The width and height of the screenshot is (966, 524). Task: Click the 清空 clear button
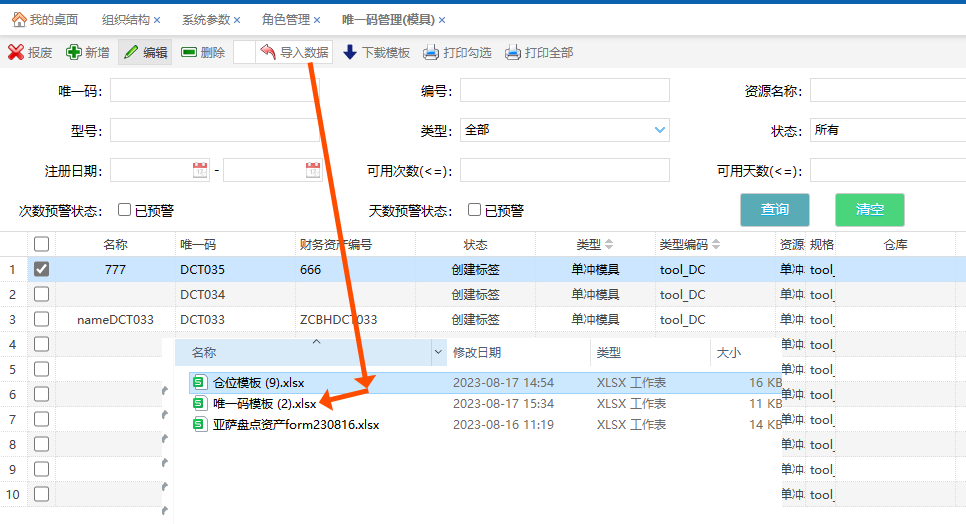point(870,210)
